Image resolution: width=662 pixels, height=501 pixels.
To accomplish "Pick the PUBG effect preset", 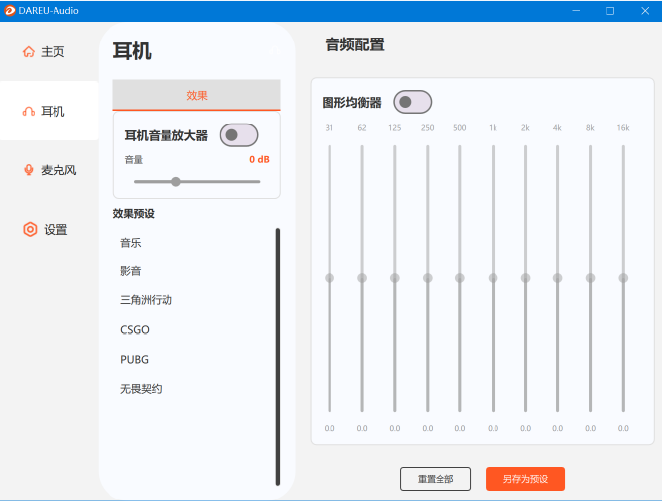I will (x=134, y=359).
